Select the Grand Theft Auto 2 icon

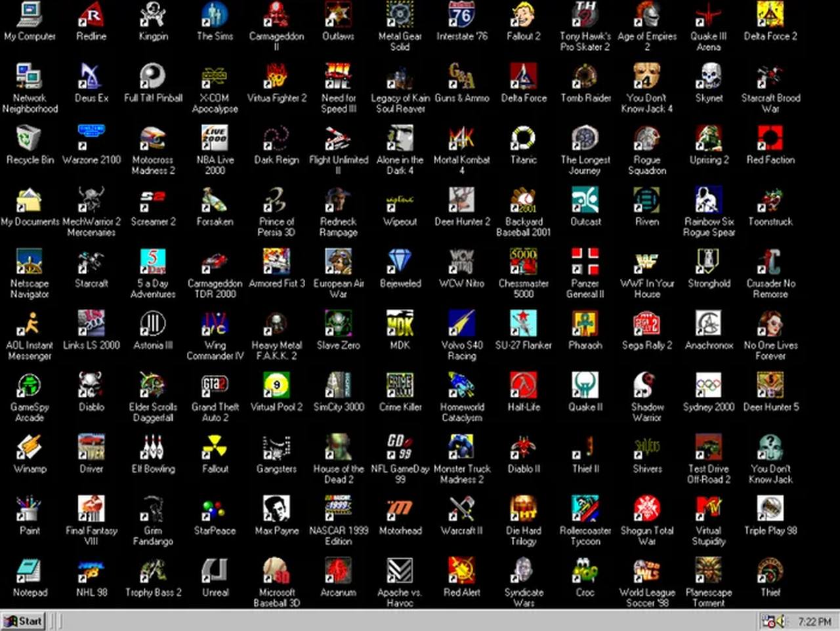click(215, 386)
